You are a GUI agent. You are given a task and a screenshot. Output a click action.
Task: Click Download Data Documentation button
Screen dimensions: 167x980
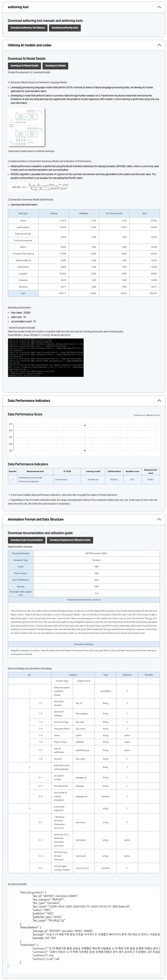click(27, 540)
